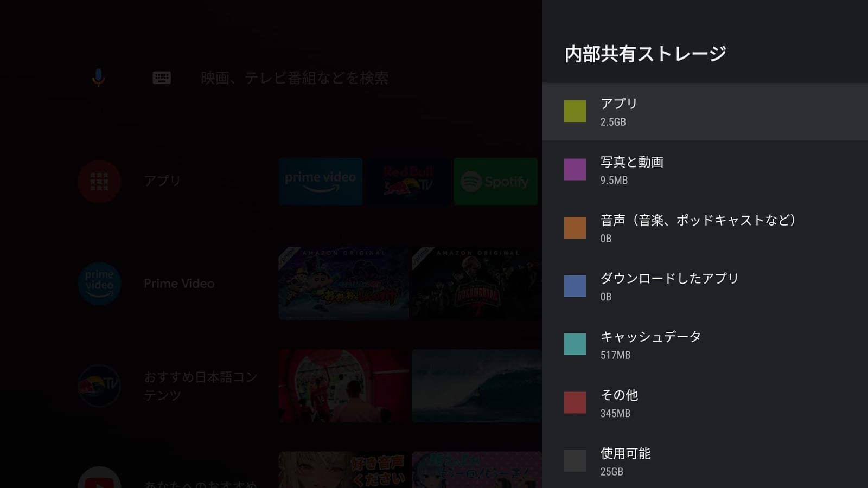Open the Prime Video channel icon
This screenshot has height=488, width=868.
pos(99,284)
